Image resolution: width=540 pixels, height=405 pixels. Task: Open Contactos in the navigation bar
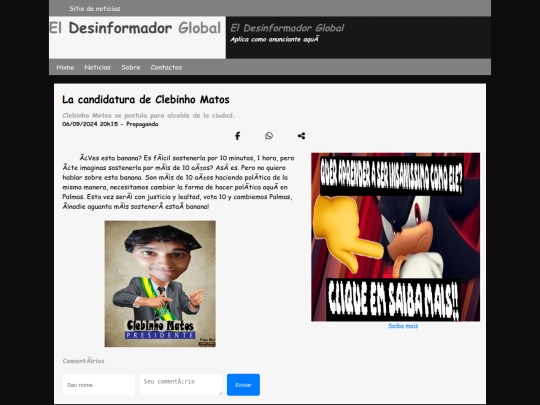[x=166, y=68]
